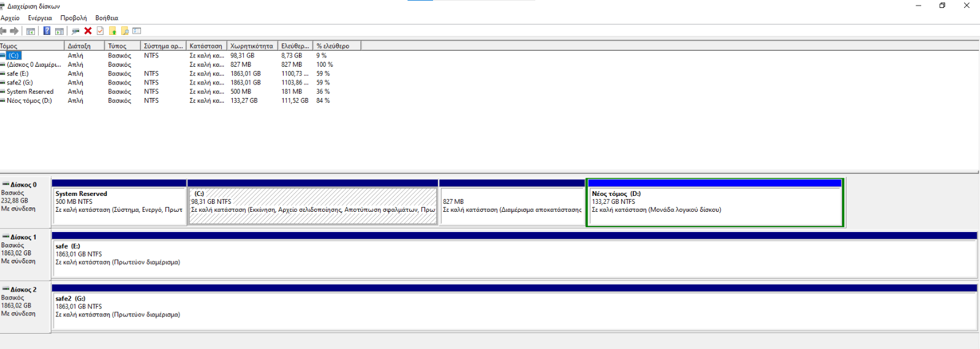Click the red X delete icon
This screenshot has height=349, width=980.
(x=88, y=31)
